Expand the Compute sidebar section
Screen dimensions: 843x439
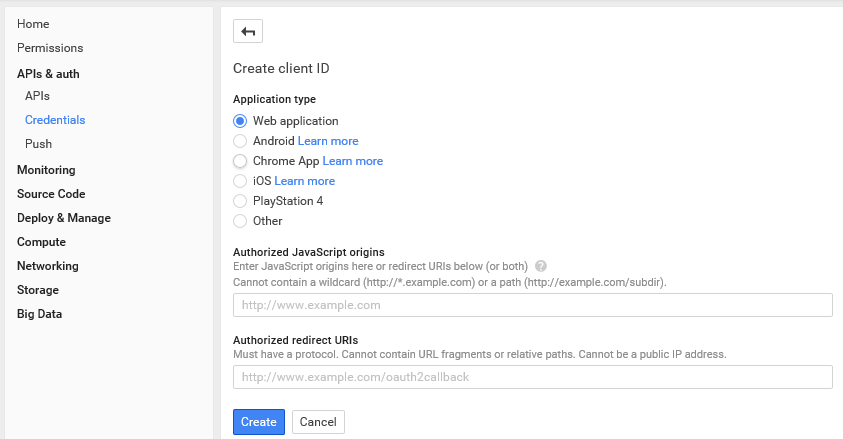tap(41, 242)
